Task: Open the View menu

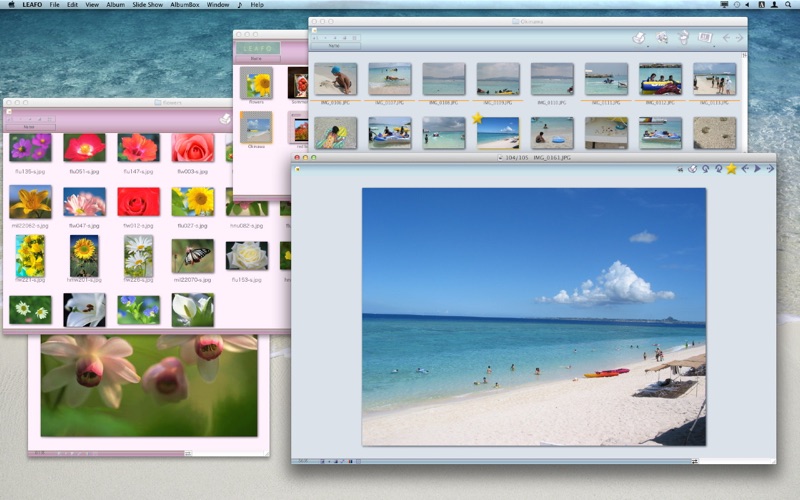Action: pyautogui.click(x=92, y=5)
